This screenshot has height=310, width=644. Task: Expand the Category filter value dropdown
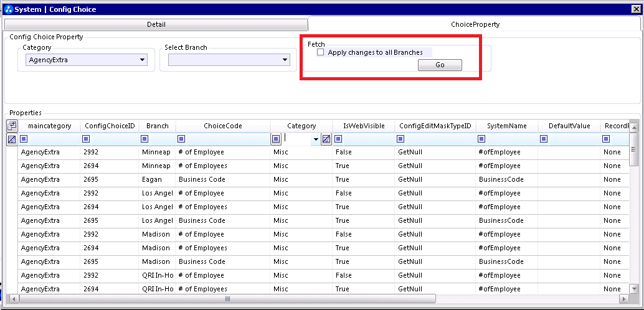(x=316, y=139)
